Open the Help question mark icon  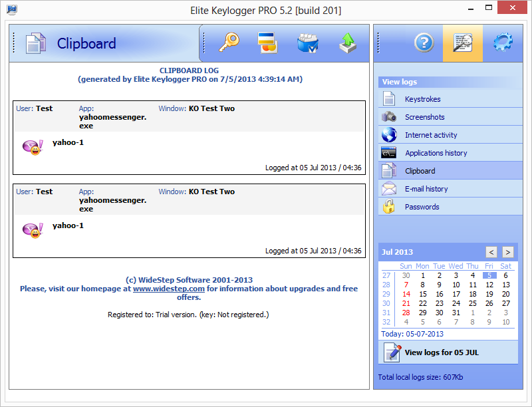pyautogui.click(x=424, y=43)
